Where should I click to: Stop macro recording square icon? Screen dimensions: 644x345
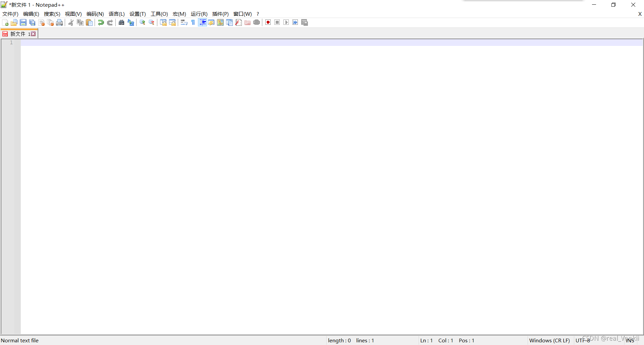coord(277,22)
